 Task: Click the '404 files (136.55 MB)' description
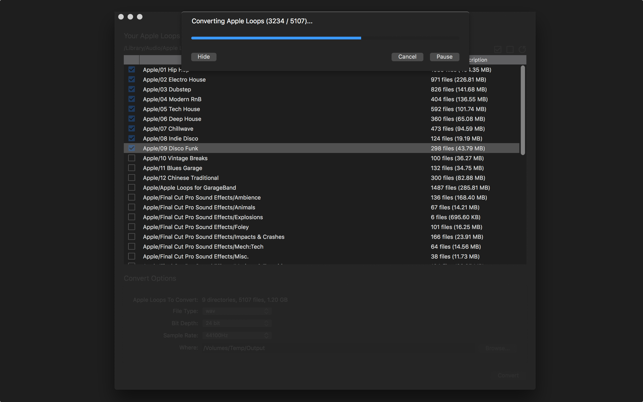[459, 99]
